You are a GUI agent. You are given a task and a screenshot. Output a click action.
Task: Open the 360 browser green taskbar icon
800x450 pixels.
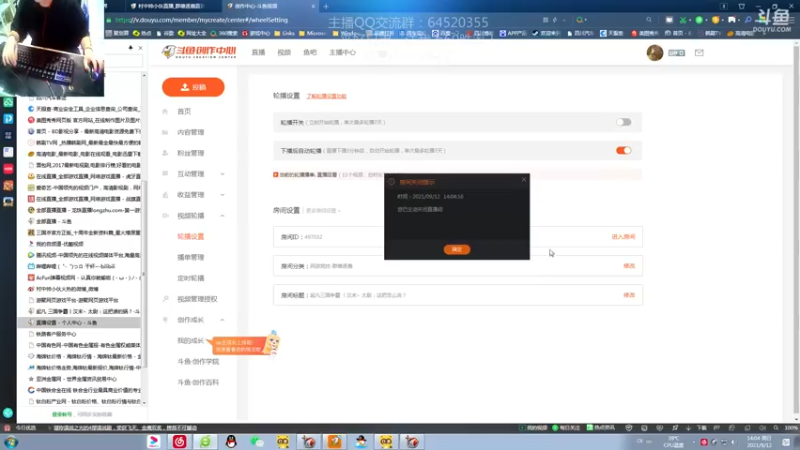click(205, 442)
